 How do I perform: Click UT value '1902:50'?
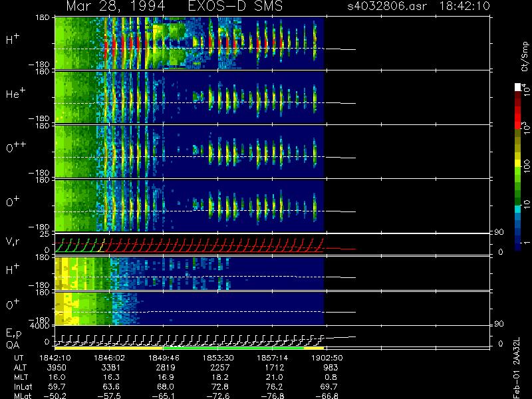[x=327, y=358]
